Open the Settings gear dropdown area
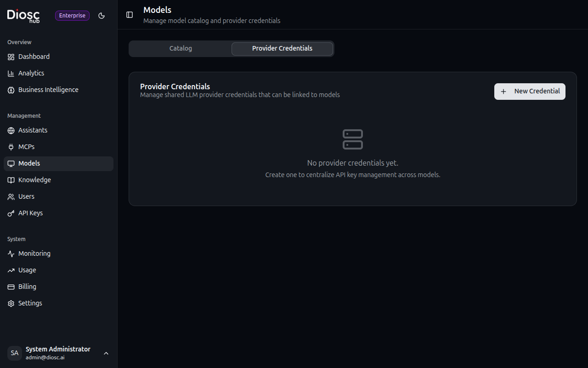 click(11, 303)
